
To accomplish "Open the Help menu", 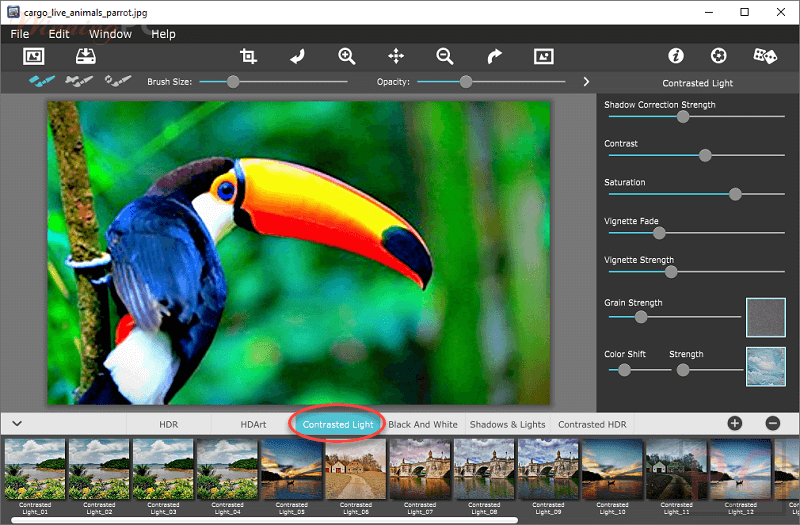I will [163, 34].
